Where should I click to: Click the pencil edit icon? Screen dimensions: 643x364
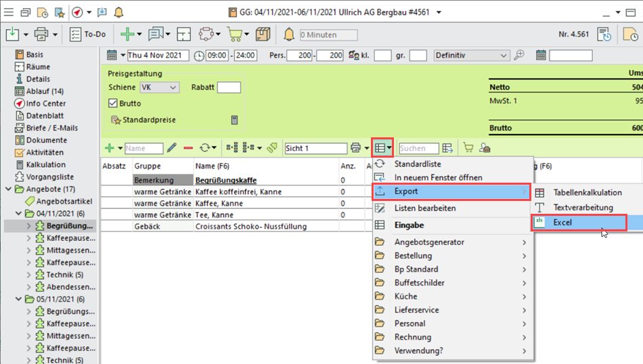(x=172, y=147)
